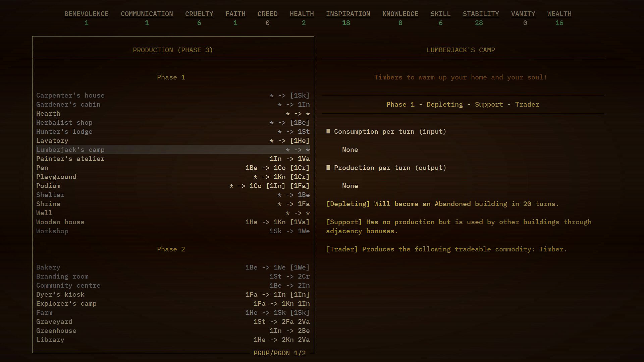The width and height of the screenshot is (644, 362).
Task: Select the Explorer's camp row
Action: 66,304
